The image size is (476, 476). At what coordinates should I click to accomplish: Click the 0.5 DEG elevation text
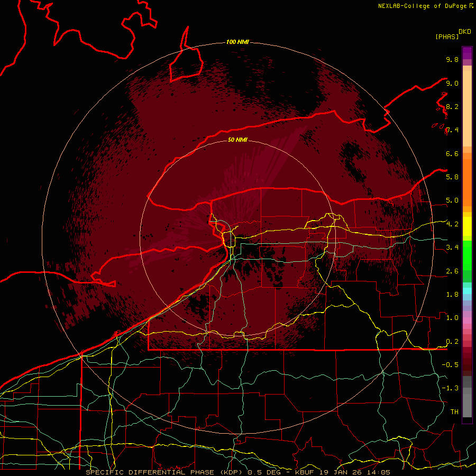click(x=264, y=472)
